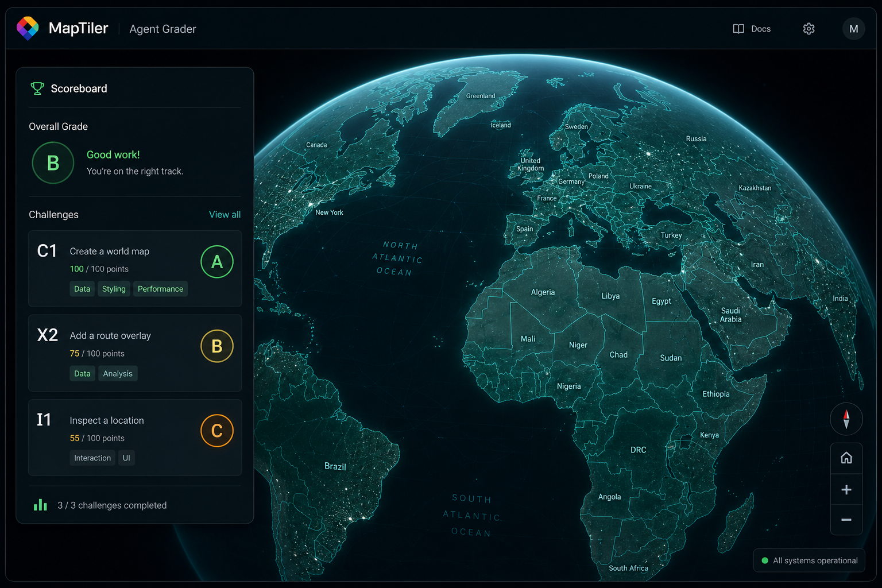882x588 pixels.
Task: Click the grade C badge for I1
Action: coord(217,431)
